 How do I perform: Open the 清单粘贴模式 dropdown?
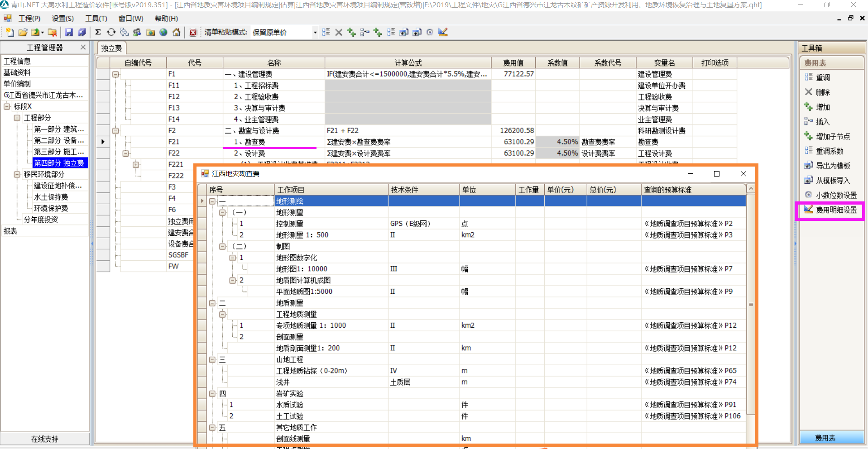pos(315,33)
